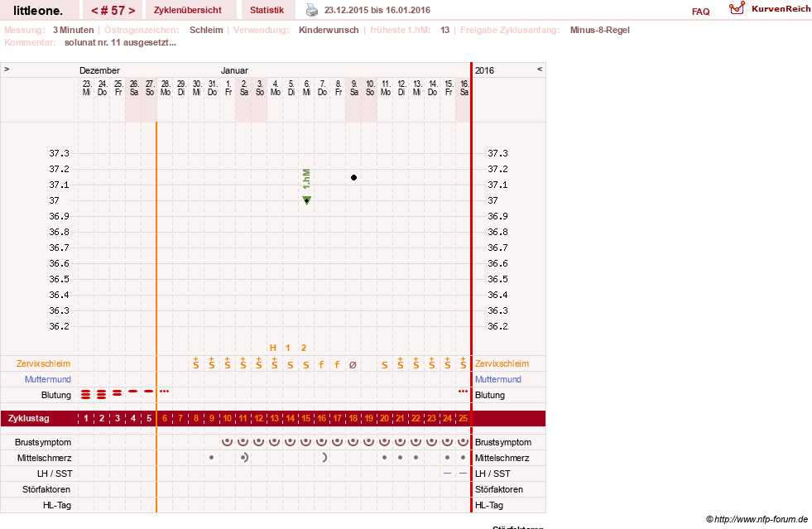Open the http://www.nfp-forum.de link
This screenshot has width=812, height=529.
[x=762, y=519]
